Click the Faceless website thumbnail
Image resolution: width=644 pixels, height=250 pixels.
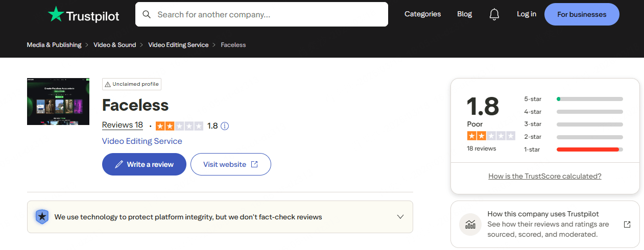click(x=58, y=102)
